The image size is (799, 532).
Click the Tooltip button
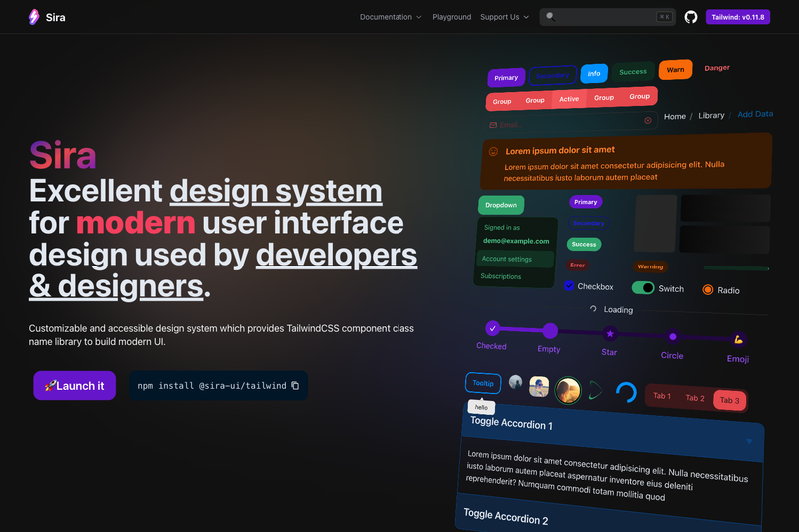pyautogui.click(x=483, y=383)
